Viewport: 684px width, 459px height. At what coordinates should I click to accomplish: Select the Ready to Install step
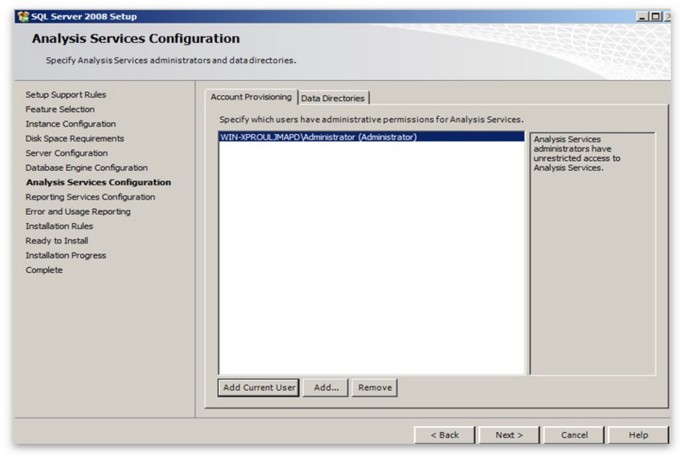[x=57, y=241]
